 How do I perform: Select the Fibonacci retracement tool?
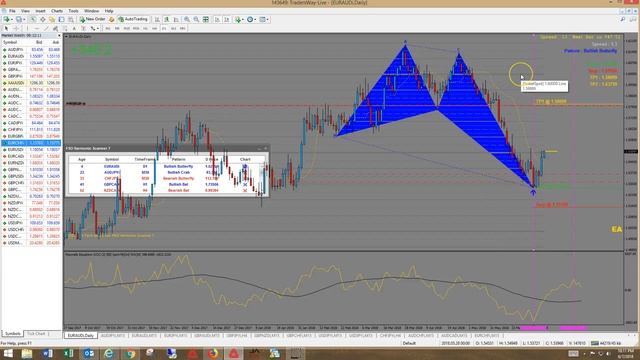[x=64, y=29]
